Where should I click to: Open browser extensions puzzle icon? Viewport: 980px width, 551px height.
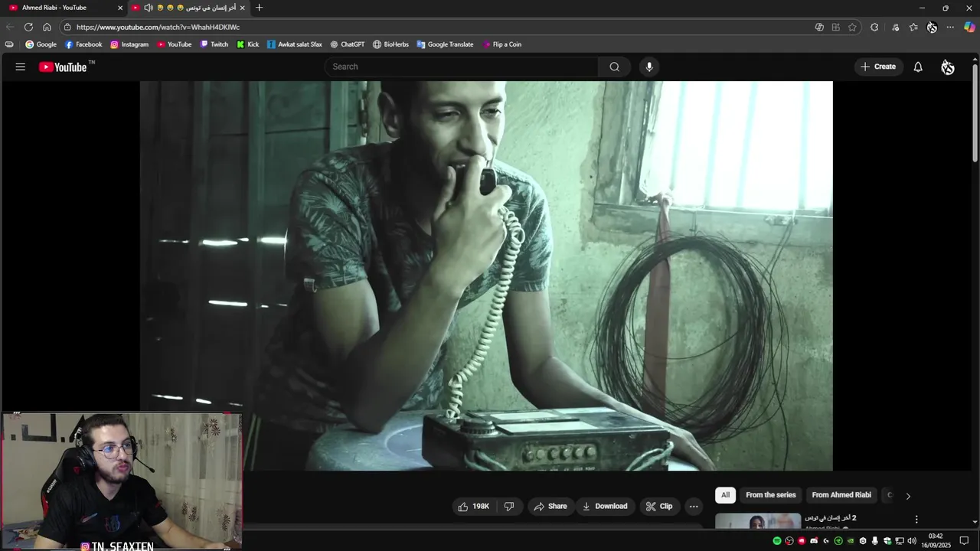[x=874, y=27]
